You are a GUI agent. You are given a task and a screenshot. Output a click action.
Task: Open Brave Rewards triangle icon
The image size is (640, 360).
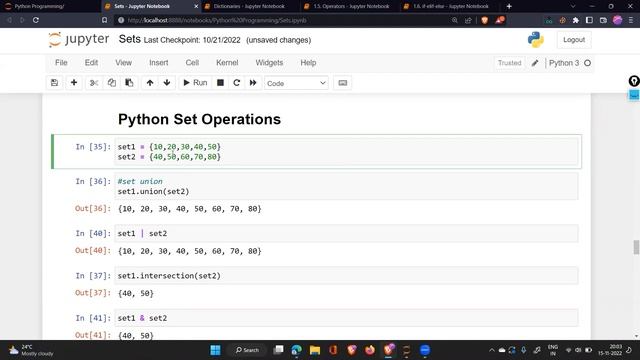500,20
